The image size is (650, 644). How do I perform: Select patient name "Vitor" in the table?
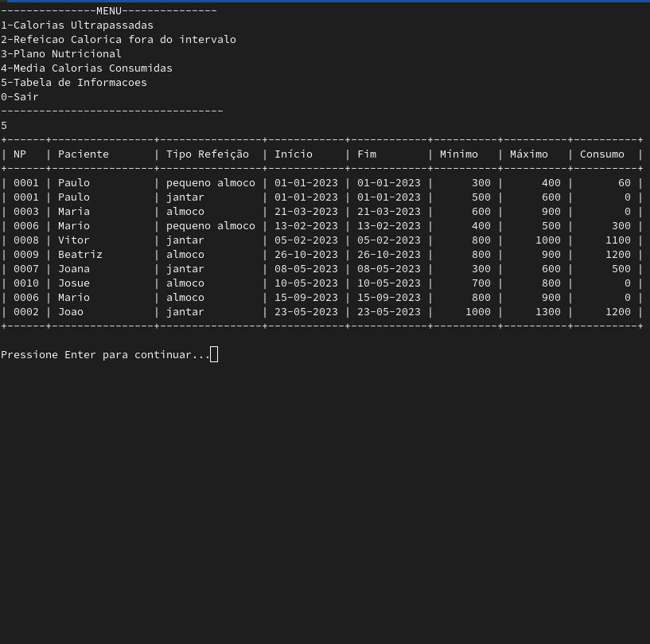[74, 240]
